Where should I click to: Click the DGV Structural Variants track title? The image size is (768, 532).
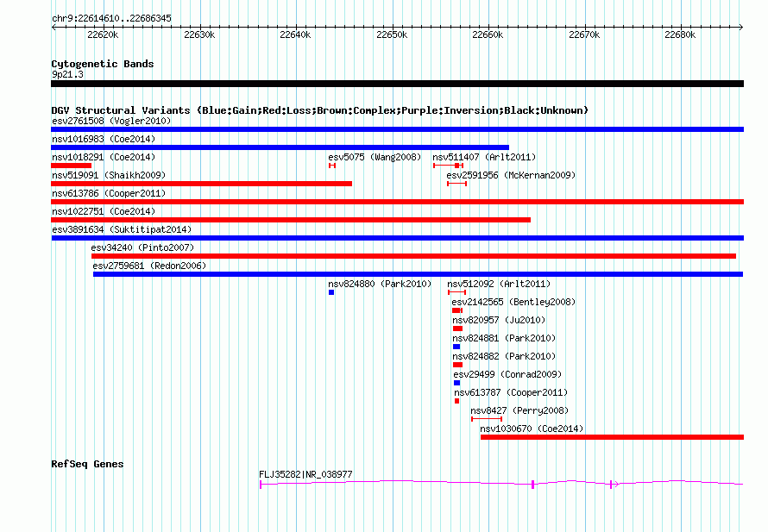319,110
